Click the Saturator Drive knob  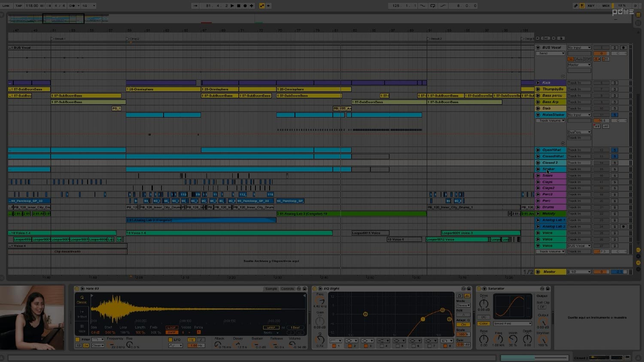484,303
